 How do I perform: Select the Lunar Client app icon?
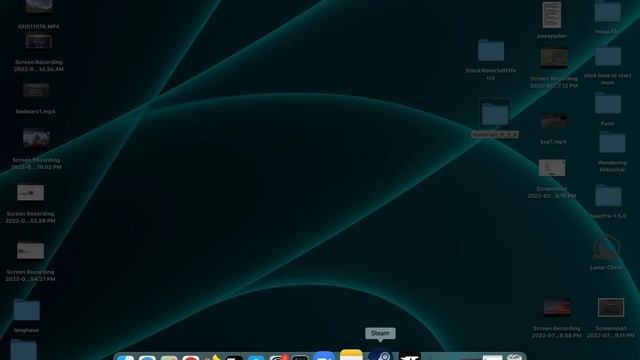(607, 247)
